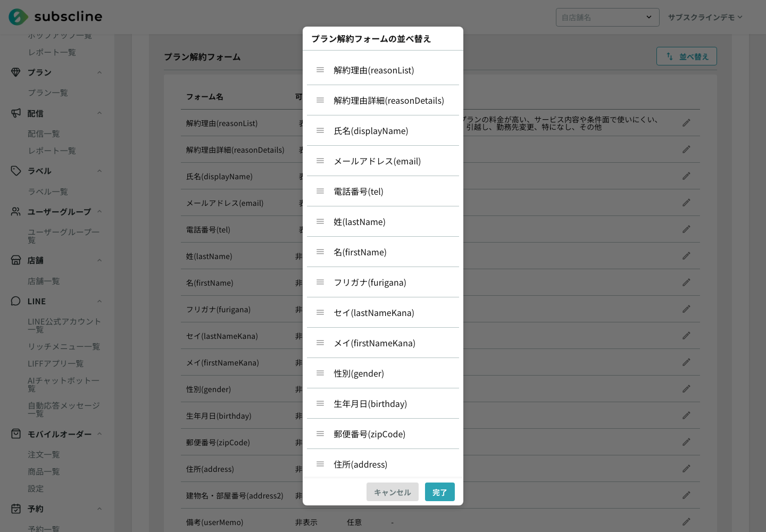Select 郵便番号(zipCode) text in dialog
Screen dimensions: 766x532
click(x=370, y=434)
